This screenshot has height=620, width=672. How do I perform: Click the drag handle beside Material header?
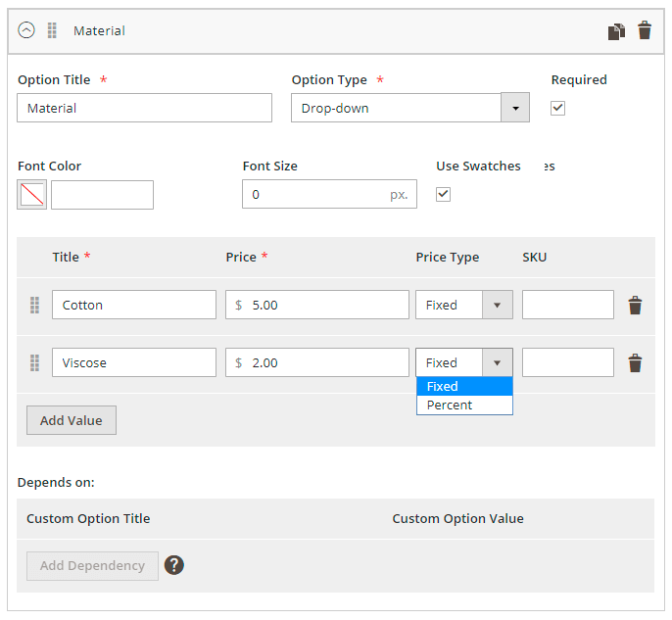(52, 30)
